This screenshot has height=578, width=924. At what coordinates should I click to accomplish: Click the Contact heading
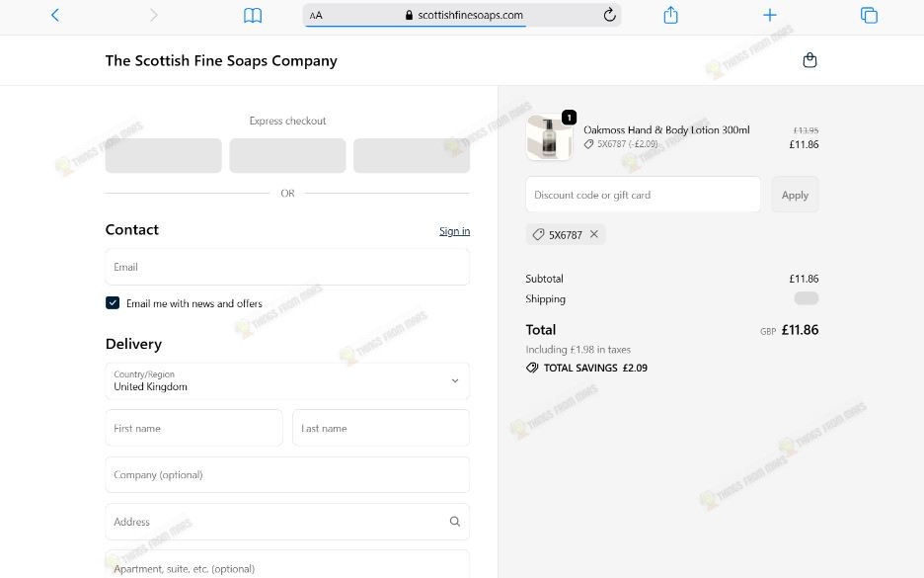[x=132, y=229]
